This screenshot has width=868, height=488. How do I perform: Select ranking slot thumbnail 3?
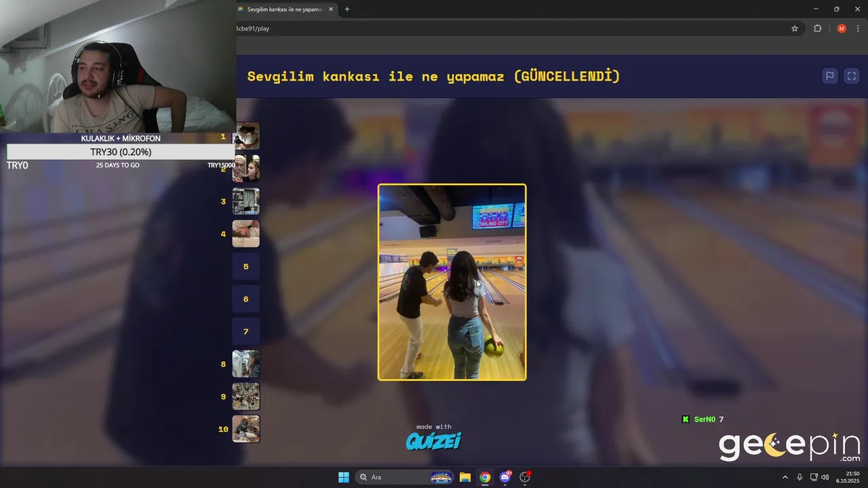[x=246, y=201]
